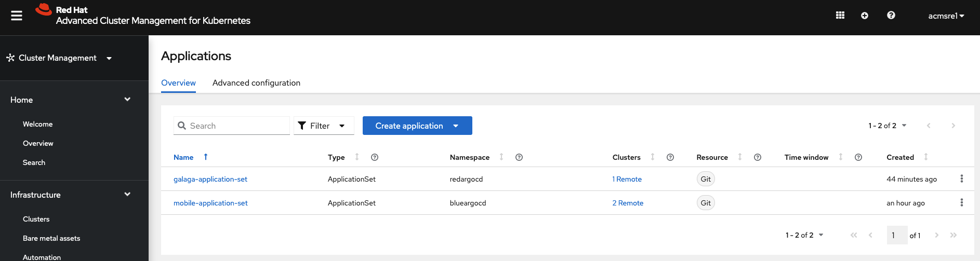Click the ApplicationSet type of mobile-application-set
Screen dimensions: 980x261
352,203
